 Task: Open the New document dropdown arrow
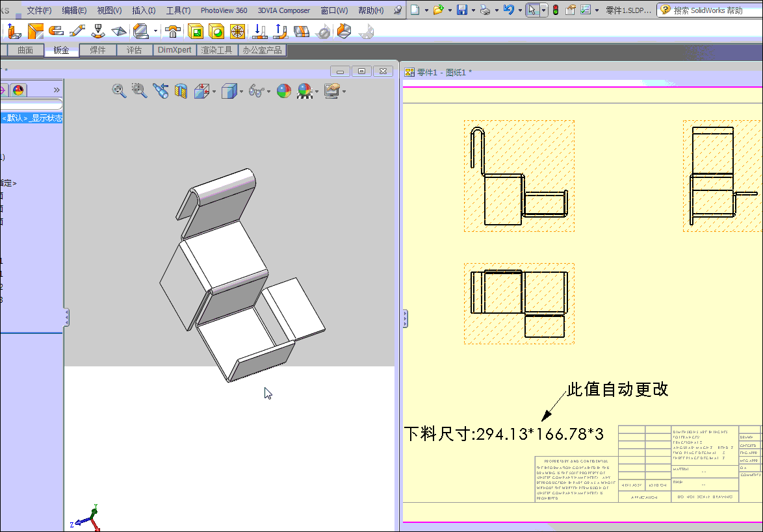click(426, 10)
